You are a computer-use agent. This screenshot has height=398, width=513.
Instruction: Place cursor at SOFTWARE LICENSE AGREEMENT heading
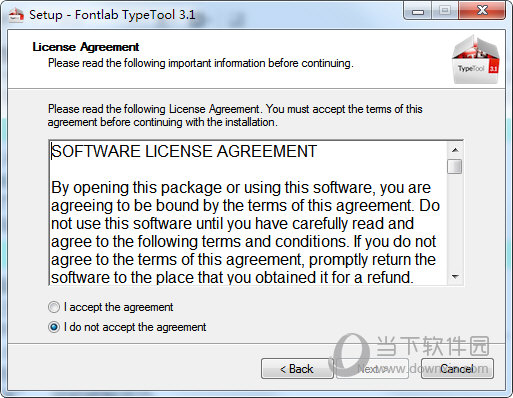184,151
